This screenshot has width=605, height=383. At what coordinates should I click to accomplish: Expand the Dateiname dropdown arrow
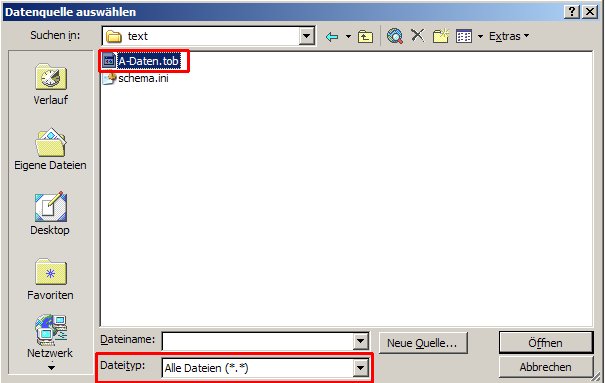(360, 341)
